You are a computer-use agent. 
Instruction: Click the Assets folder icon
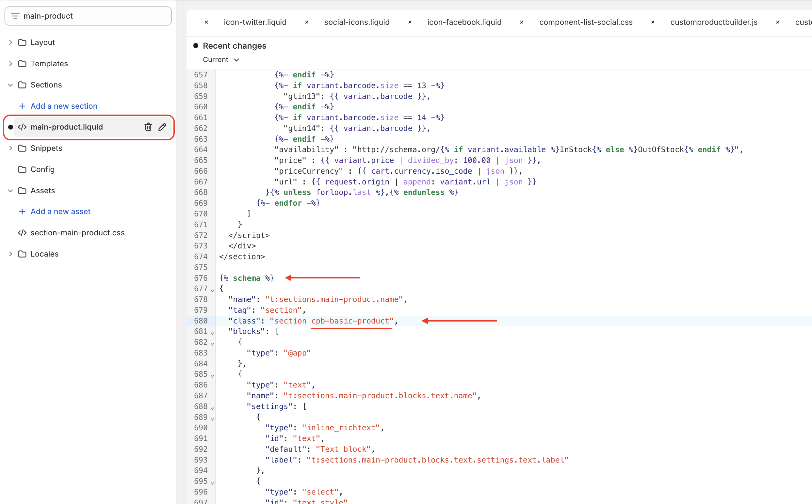pyautogui.click(x=22, y=191)
